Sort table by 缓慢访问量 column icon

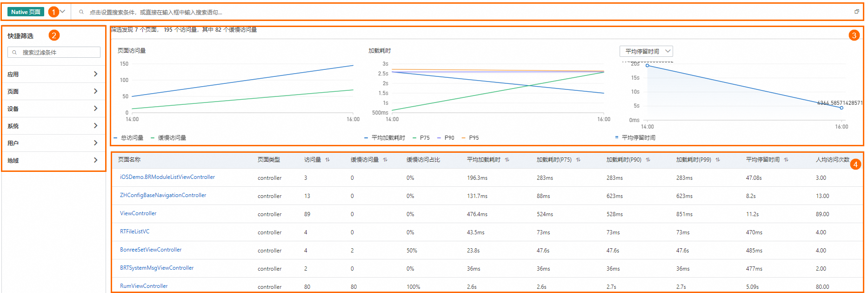[x=385, y=159]
